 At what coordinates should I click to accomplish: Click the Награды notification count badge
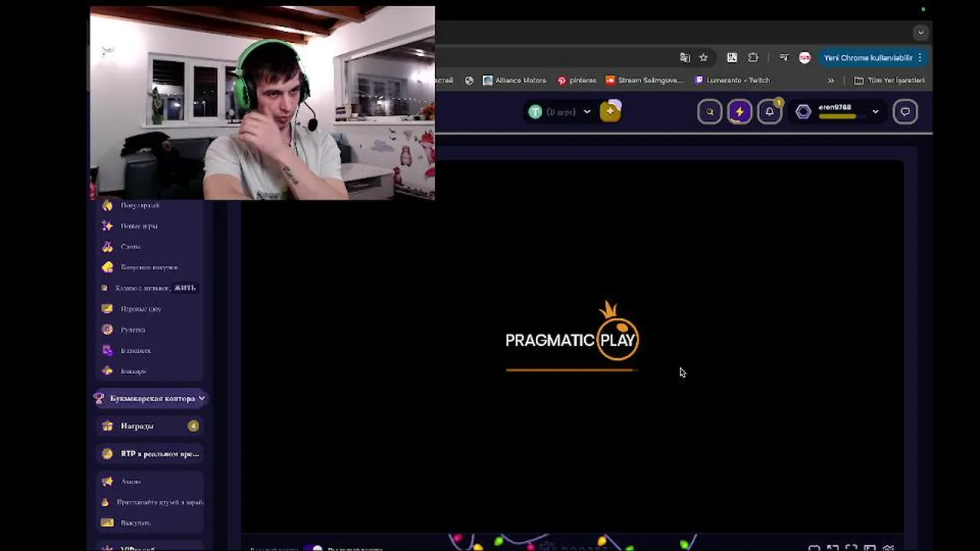[193, 425]
